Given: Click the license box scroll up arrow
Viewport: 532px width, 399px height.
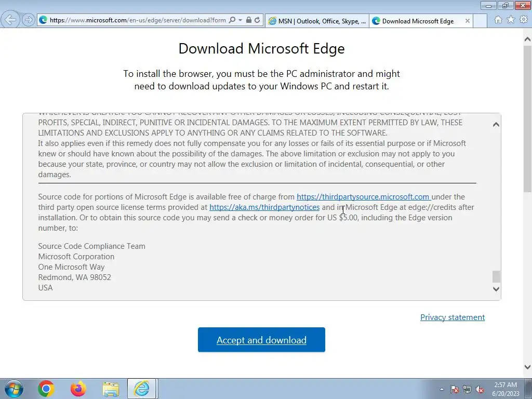Looking at the screenshot, I should click(x=496, y=125).
